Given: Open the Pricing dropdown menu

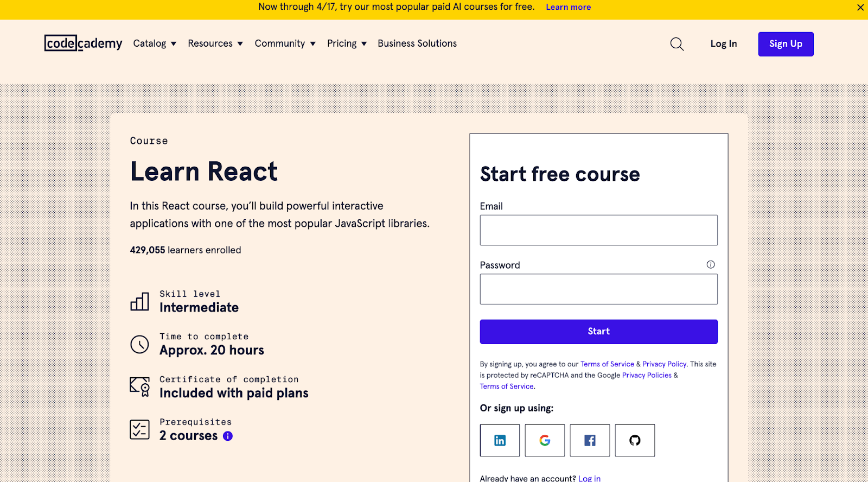Looking at the screenshot, I should tap(347, 43).
